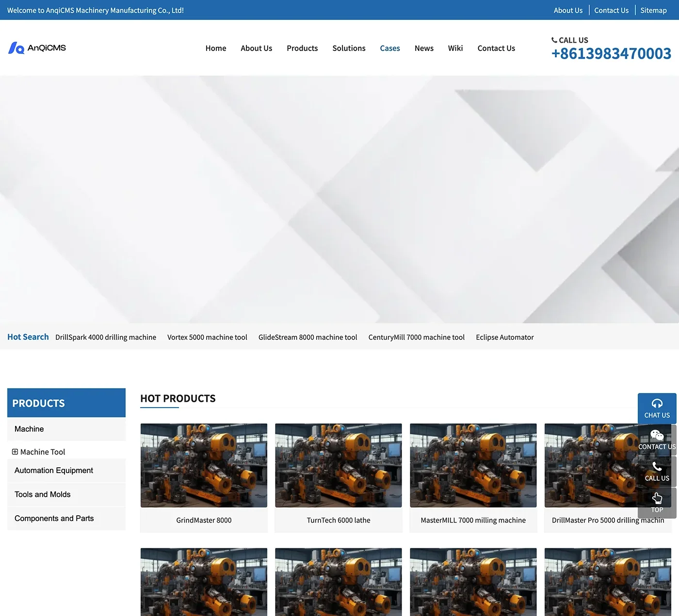Search Eclipse Automator hot keyword
The width and height of the screenshot is (679, 616).
(x=504, y=337)
